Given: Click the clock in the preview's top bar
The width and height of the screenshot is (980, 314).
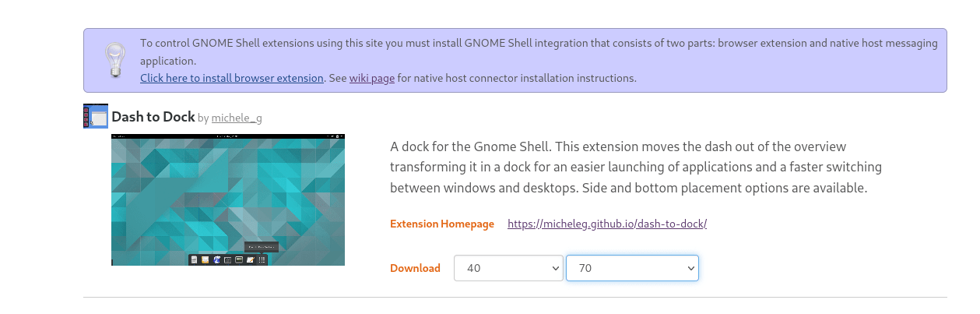Looking at the screenshot, I should (227, 136).
